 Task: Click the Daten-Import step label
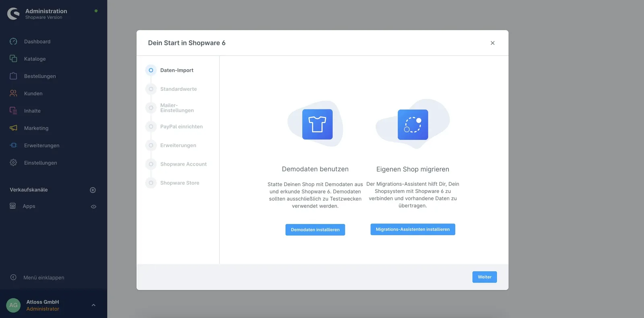[177, 70]
